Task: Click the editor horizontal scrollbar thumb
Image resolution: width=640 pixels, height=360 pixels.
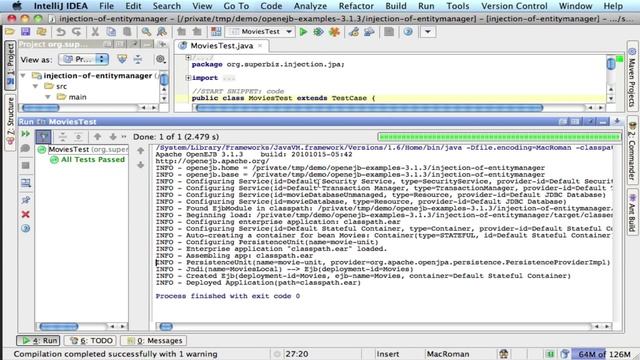Action: point(369,108)
